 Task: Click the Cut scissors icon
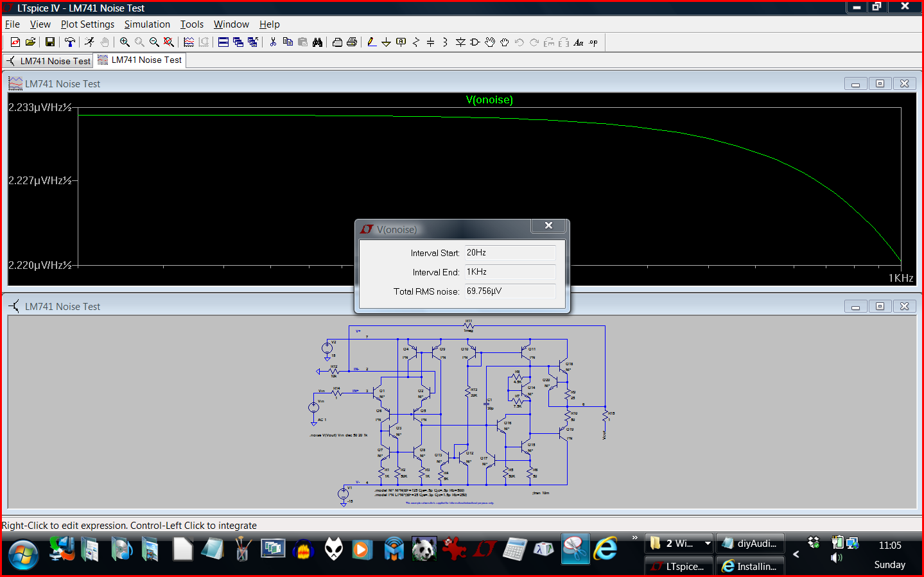coord(273,42)
